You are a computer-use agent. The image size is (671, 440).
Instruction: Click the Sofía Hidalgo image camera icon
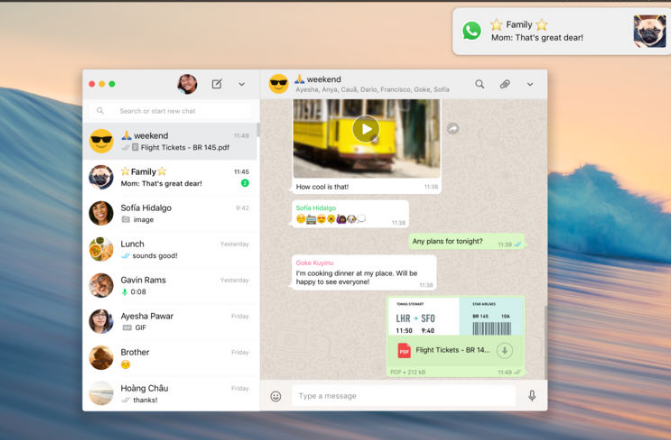125,220
